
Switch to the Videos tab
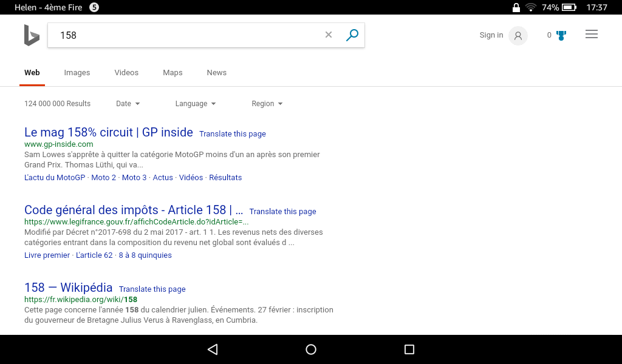pyautogui.click(x=126, y=72)
